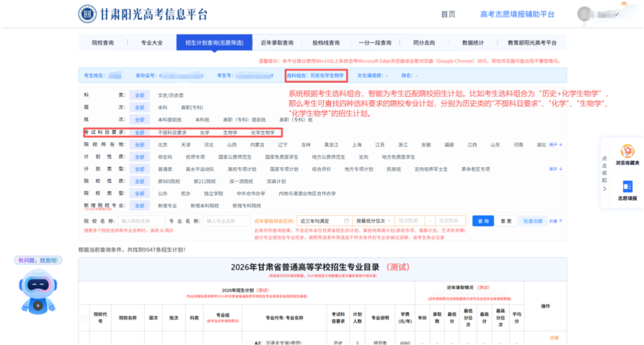The image size is (644, 345).
Task: Focus the second 位次区间 input
Action: [x=450, y=220]
